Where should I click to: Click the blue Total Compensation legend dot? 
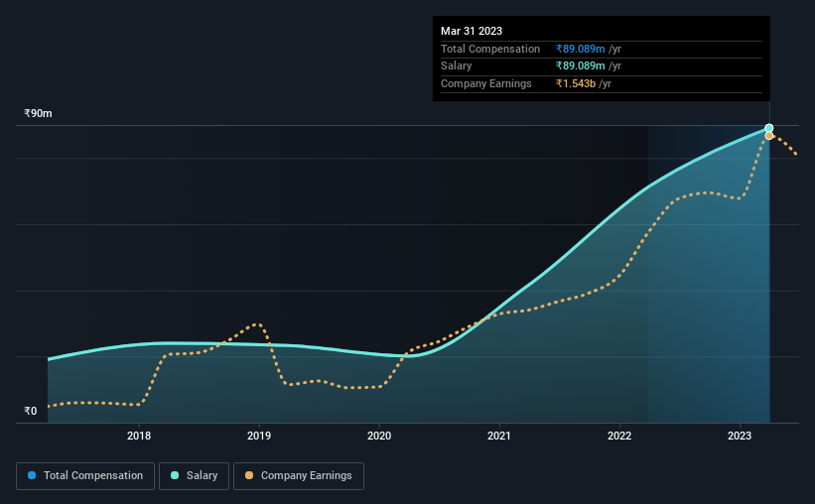coord(32,475)
